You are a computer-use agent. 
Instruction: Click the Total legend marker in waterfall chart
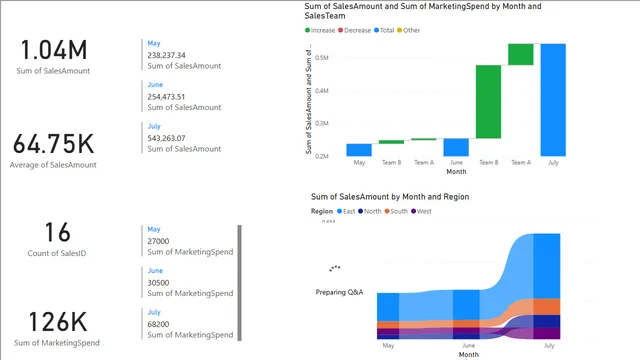[x=376, y=30]
